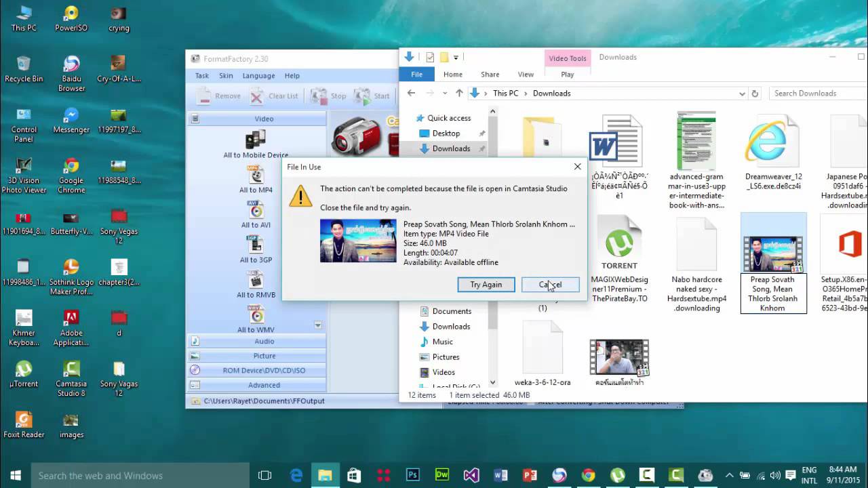
Task: Select the MAGIXWebDesigner11Premium torrent file
Action: click(x=619, y=259)
